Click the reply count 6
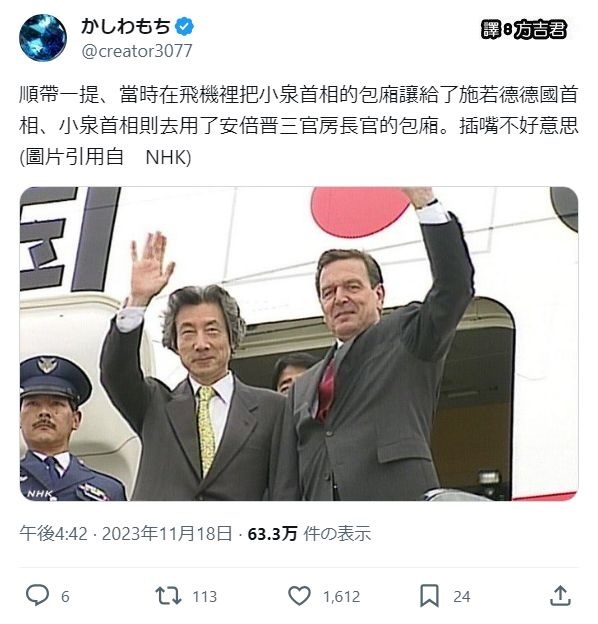This screenshot has width=598, height=624. point(65,597)
